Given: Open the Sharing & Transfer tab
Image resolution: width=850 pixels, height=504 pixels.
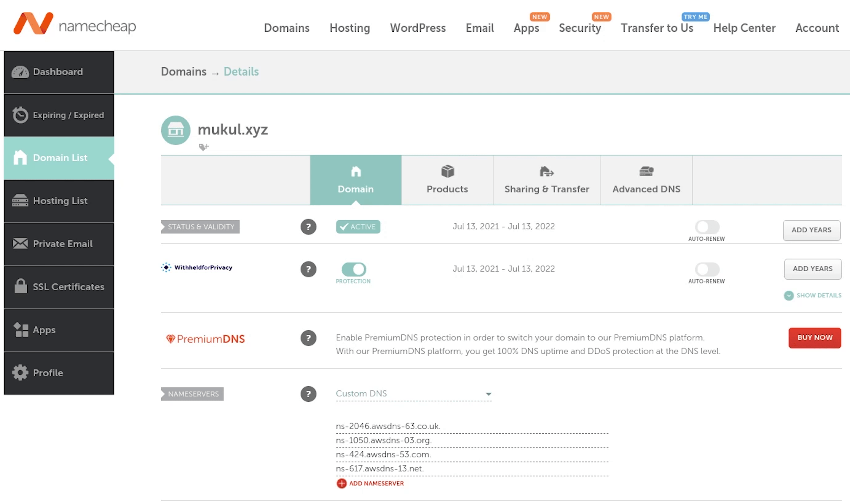Looking at the screenshot, I should coord(546,180).
